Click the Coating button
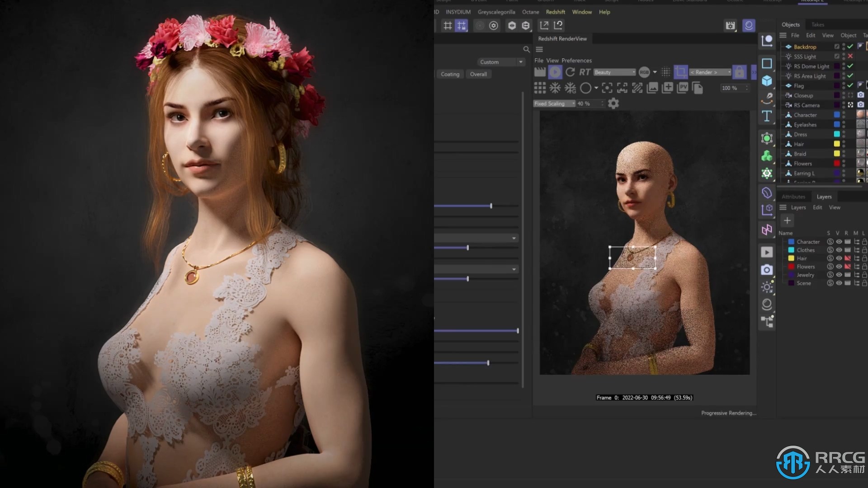868x488 pixels. [450, 74]
